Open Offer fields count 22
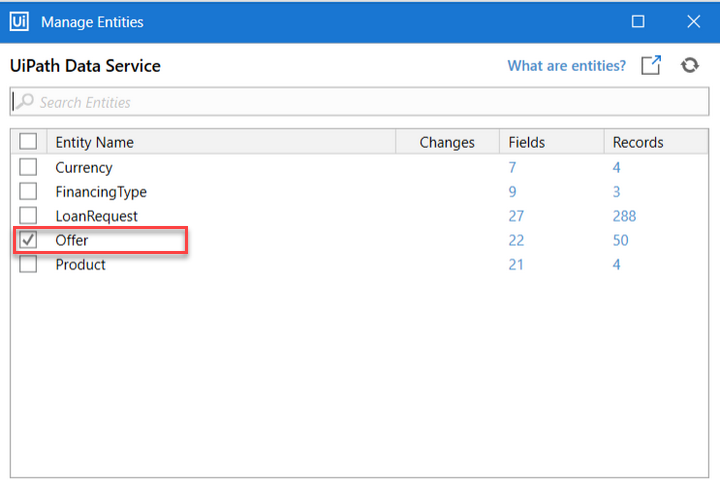 pyautogui.click(x=516, y=240)
